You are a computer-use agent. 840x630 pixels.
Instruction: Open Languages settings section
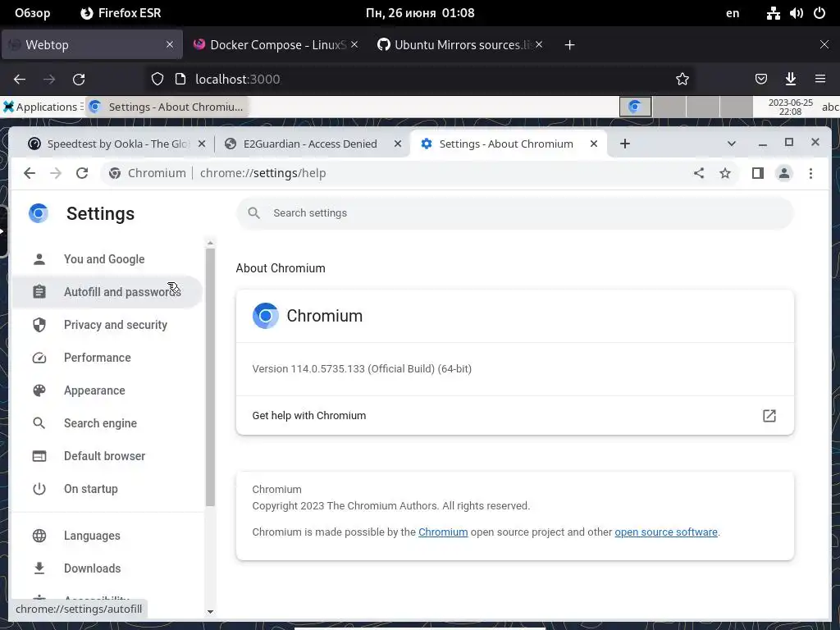pyautogui.click(x=107, y=536)
